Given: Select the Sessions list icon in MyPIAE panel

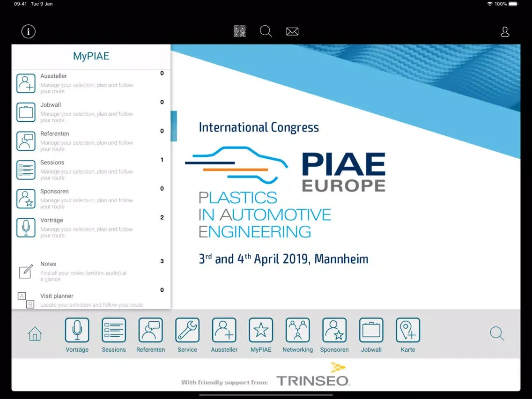Looking at the screenshot, I should [26, 170].
